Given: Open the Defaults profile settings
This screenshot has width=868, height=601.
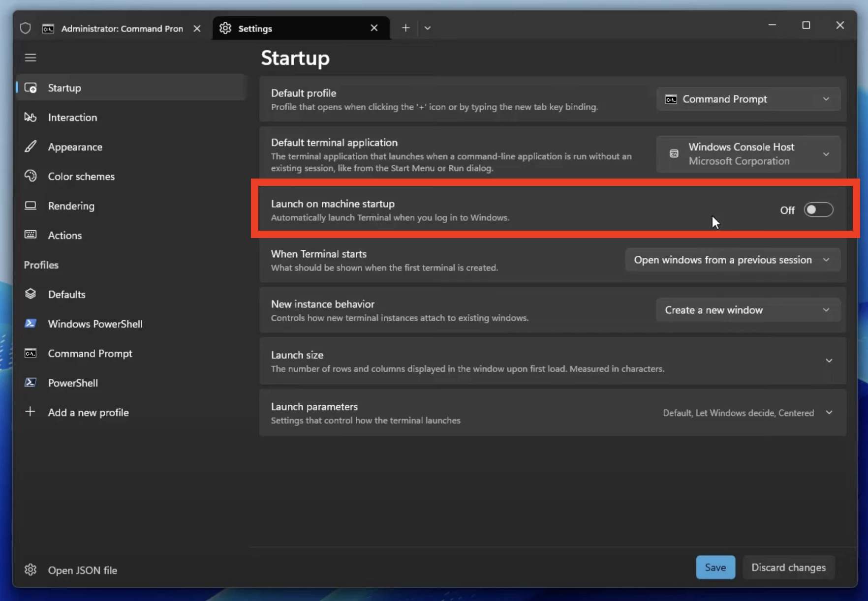Looking at the screenshot, I should click(x=131, y=294).
